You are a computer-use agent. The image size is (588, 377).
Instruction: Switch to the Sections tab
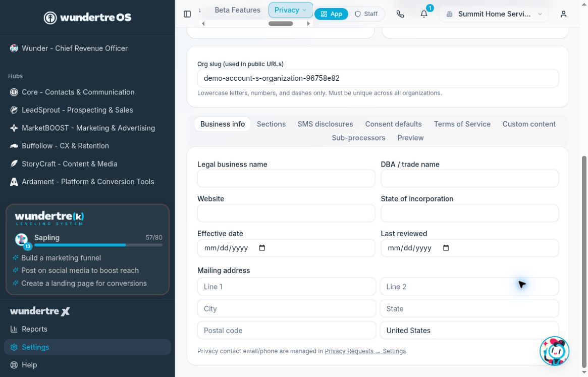pyautogui.click(x=271, y=124)
